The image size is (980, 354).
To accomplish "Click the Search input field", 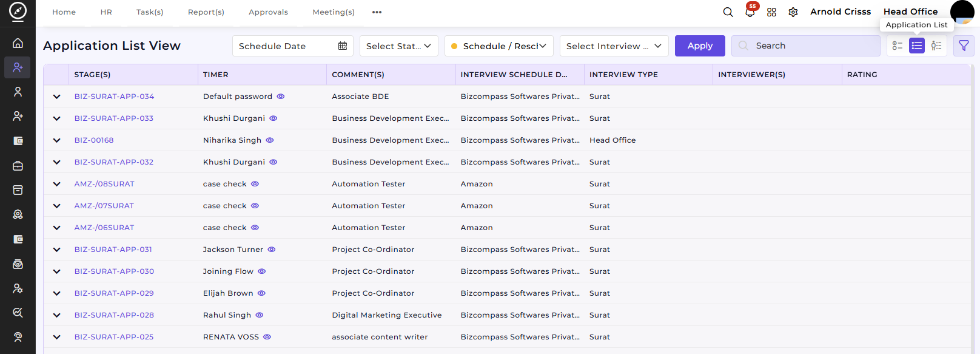I will 806,46.
